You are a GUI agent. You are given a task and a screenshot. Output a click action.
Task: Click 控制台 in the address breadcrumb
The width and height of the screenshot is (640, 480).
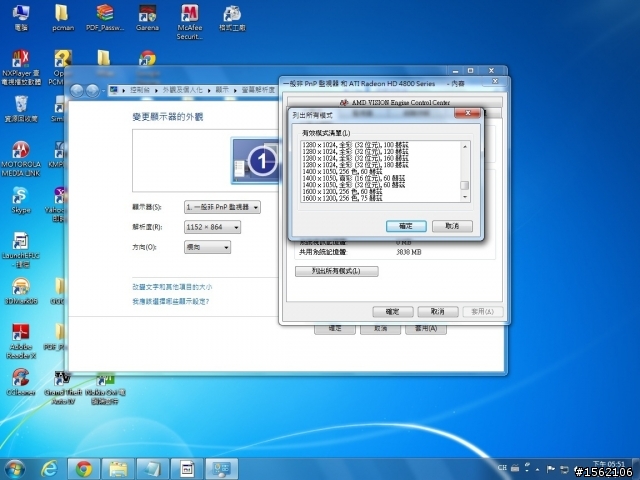[140, 90]
